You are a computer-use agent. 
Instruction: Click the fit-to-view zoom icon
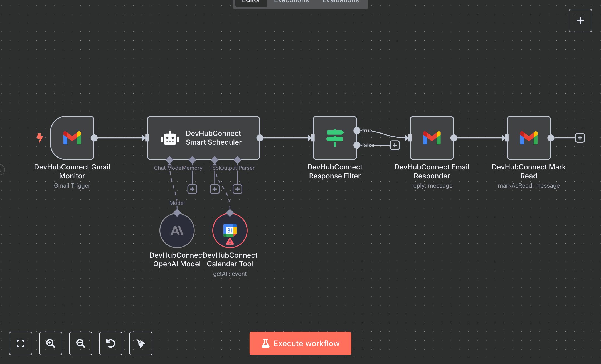click(x=21, y=343)
